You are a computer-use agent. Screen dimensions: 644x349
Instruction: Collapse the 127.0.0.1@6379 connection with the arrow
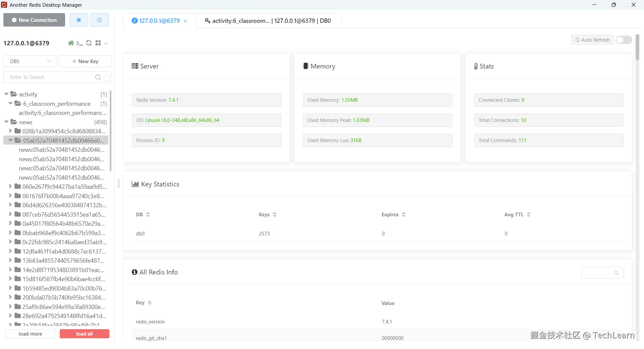[106, 43]
